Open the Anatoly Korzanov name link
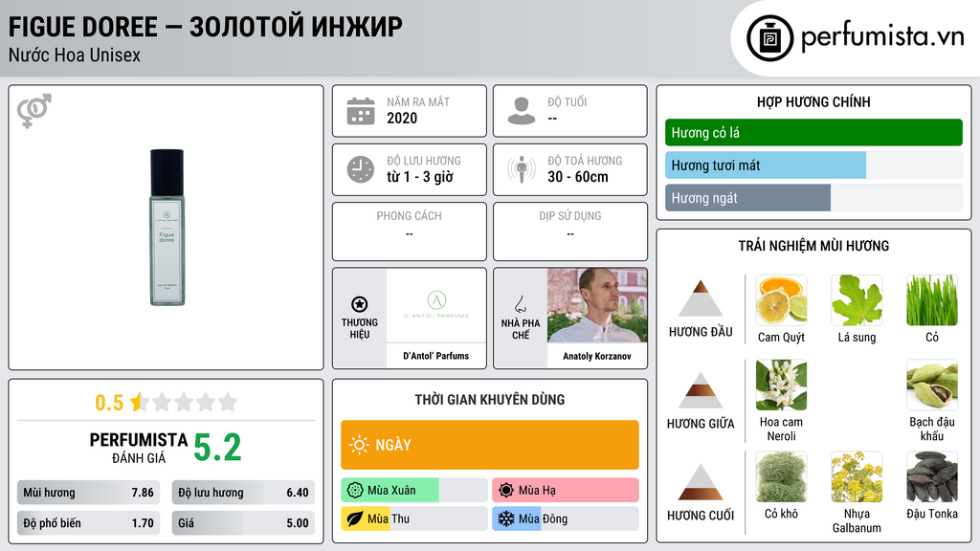 pyautogui.click(x=597, y=356)
